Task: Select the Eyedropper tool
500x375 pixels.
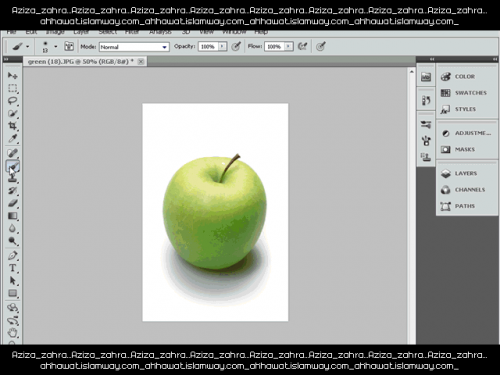Action: [13, 138]
